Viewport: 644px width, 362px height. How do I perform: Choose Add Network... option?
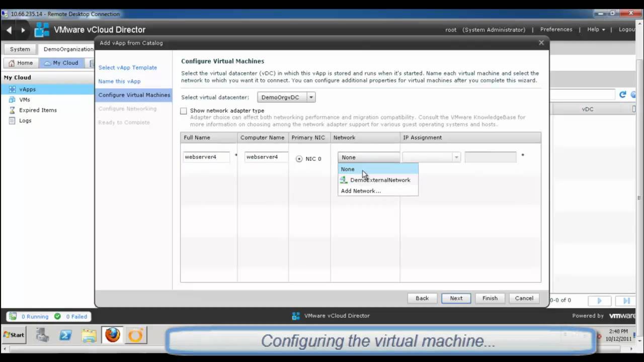[378, 191]
